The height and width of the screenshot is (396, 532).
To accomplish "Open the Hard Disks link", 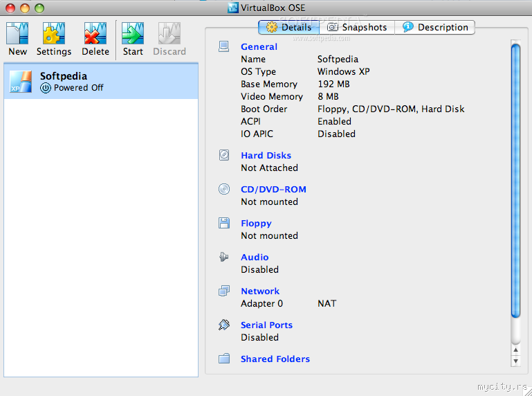I will point(266,156).
